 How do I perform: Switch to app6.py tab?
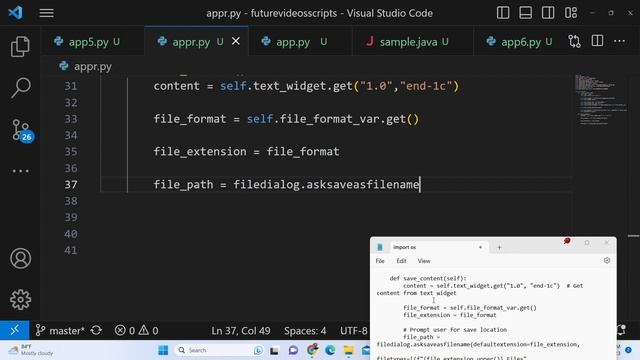coord(520,42)
